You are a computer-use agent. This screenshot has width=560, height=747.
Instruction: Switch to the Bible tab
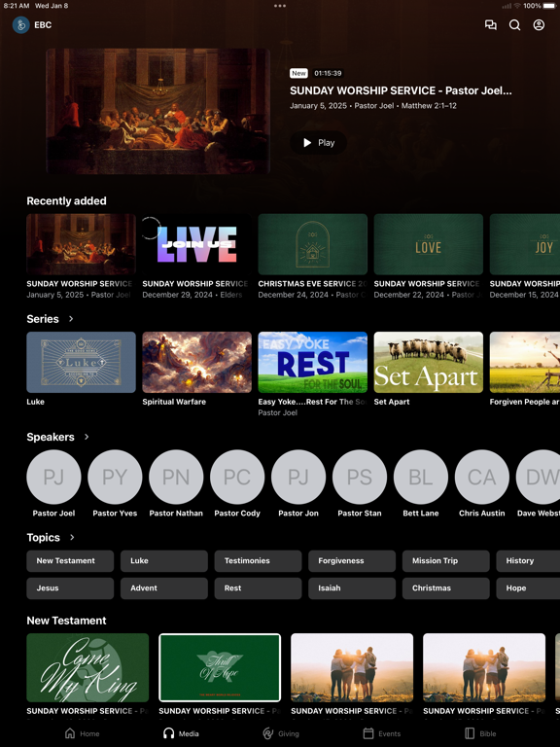(x=480, y=733)
